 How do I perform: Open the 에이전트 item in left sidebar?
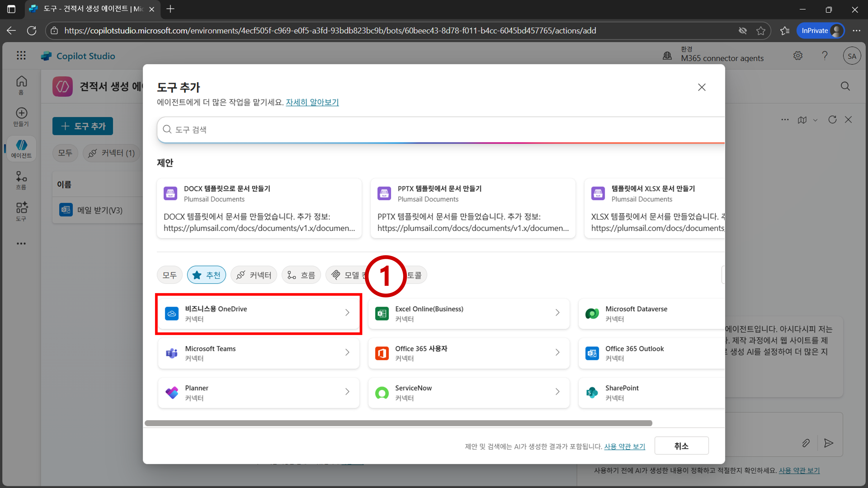[x=21, y=149]
